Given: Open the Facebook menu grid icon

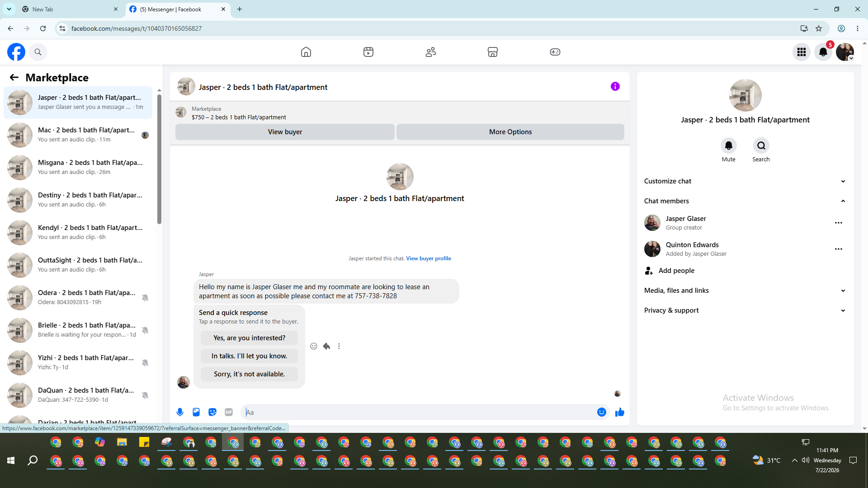Looking at the screenshot, I should 802,52.
